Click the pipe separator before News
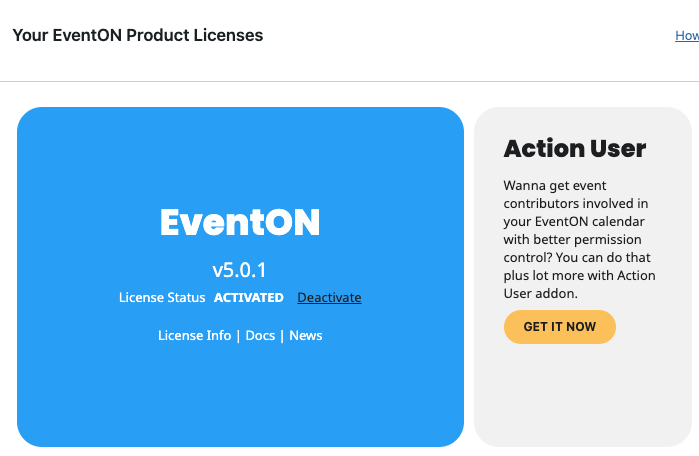This screenshot has height=456, width=699. [282, 336]
